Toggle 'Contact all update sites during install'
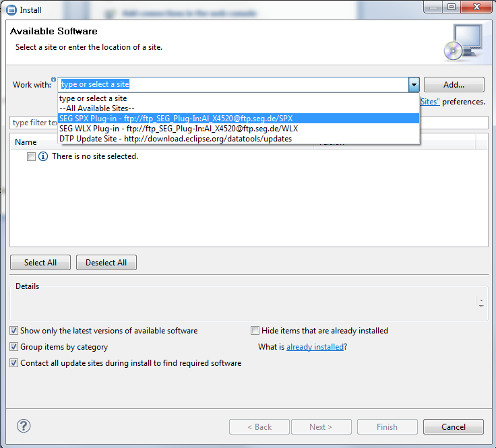Viewport: 496px width, 448px height. (14, 363)
